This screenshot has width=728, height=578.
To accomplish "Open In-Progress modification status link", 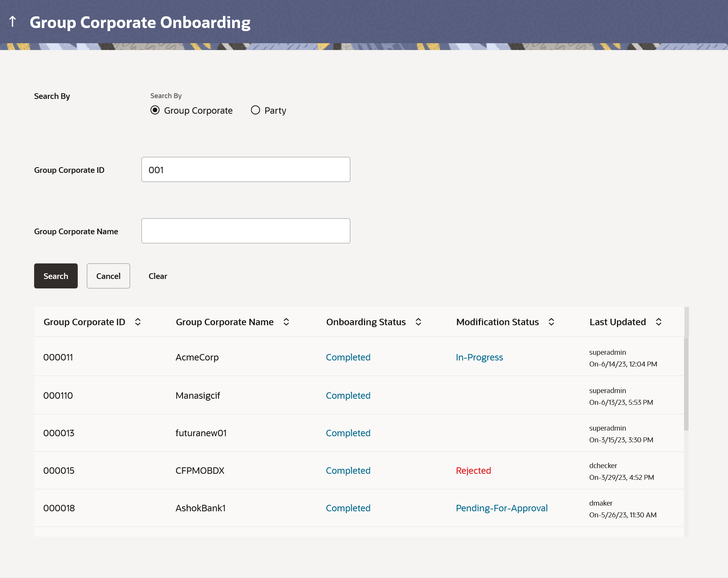I will [479, 357].
